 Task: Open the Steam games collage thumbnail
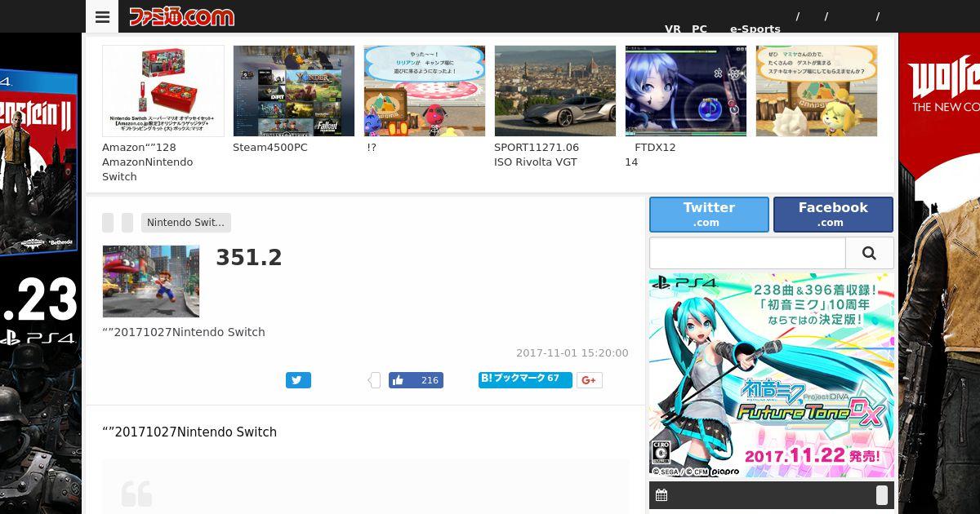pos(294,91)
